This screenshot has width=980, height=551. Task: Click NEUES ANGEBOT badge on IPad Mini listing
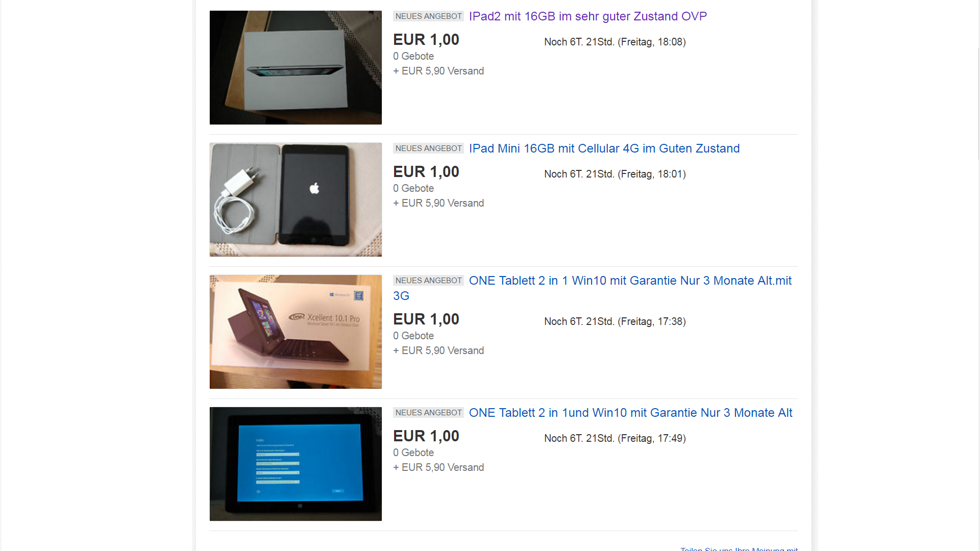point(428,148)
